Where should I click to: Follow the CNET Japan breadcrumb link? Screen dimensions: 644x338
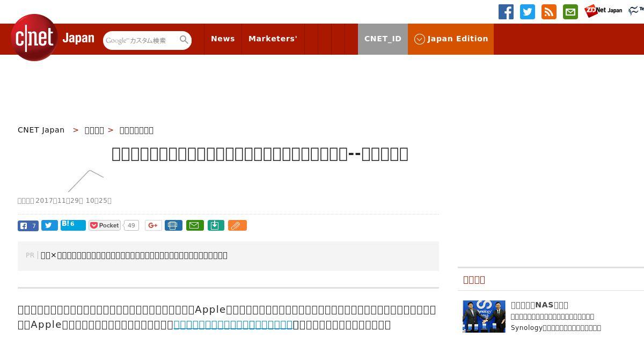pos(41,130)
